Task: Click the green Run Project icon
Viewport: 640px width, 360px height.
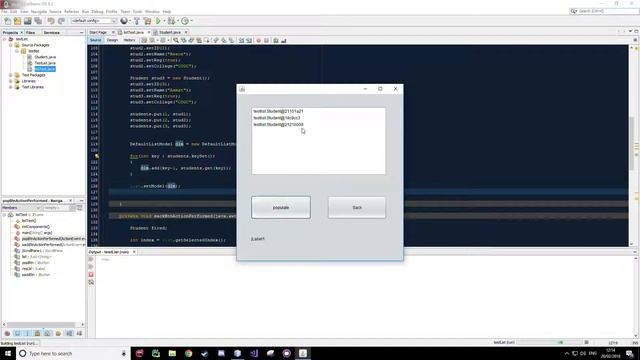Action: pyautogui.click(x=158, y=21)
